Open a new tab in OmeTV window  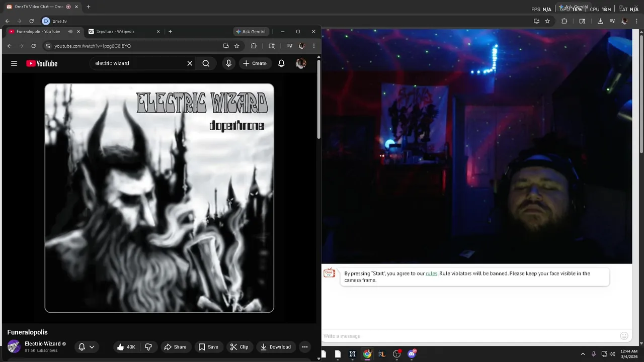pos(89,7)
